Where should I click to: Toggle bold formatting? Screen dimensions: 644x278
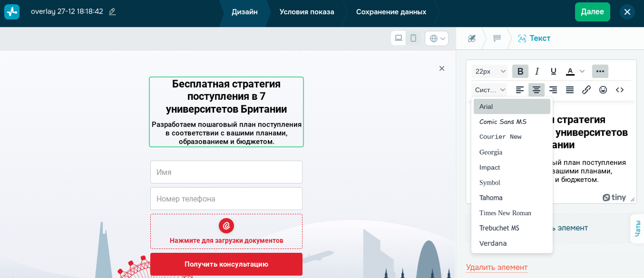(520, 71)
